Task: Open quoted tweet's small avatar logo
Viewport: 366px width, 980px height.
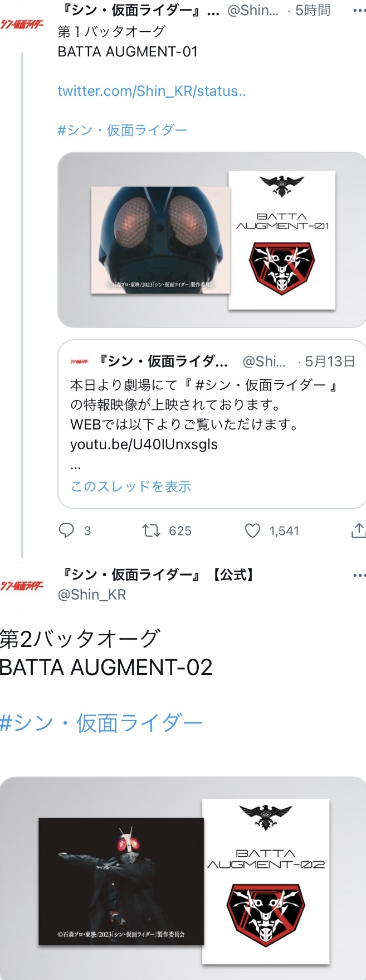Action: click(x=80, y=361)
